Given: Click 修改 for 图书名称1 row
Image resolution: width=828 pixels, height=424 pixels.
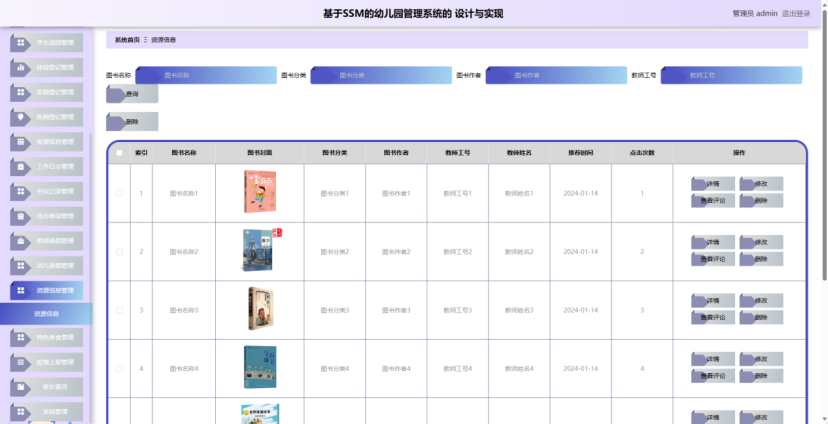Looking at the screenshot, I should tap(761, 184).
